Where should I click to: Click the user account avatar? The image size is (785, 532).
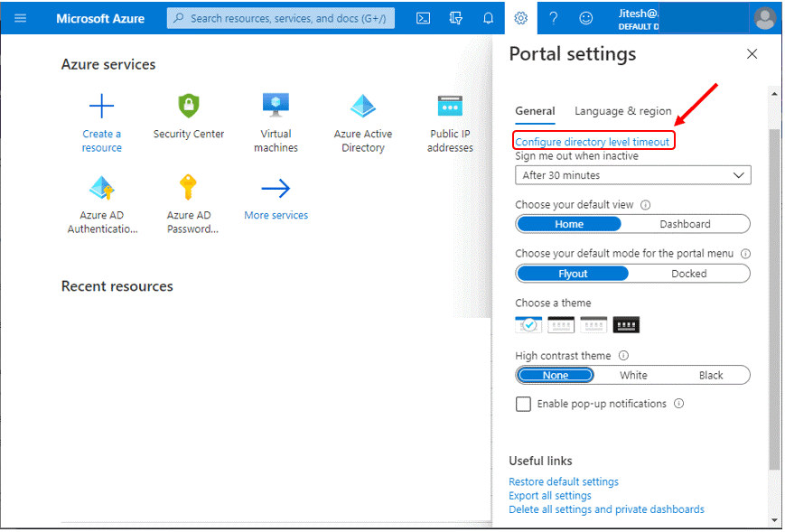pyautogui.click(x=765, y=19)
